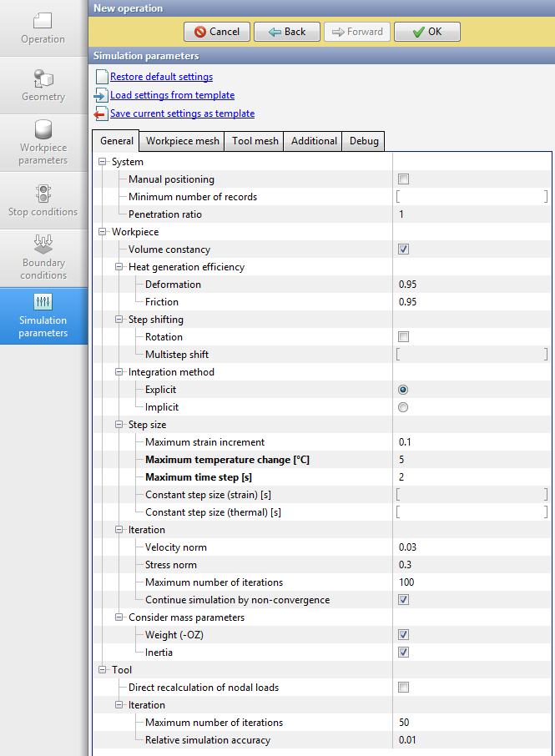Switch to the Workpiece mesh tab
The image size is (555, 756).
coord(183,141)
